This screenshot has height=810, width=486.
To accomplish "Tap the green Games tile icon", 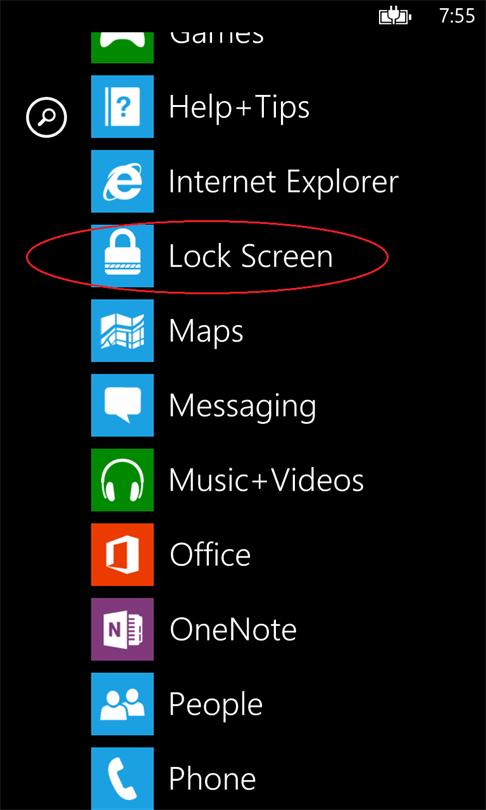I will 122,48.
